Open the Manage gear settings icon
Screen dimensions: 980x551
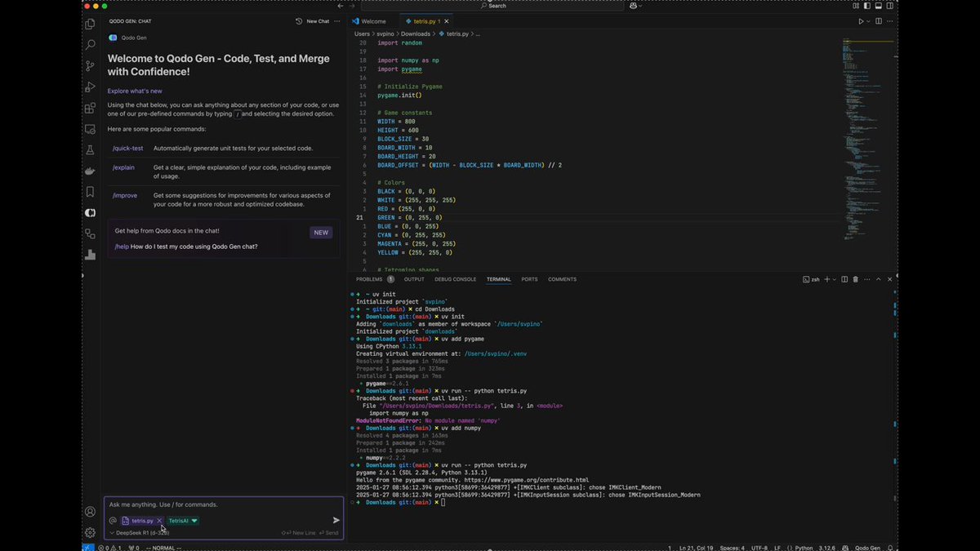[x=90, y=532]
